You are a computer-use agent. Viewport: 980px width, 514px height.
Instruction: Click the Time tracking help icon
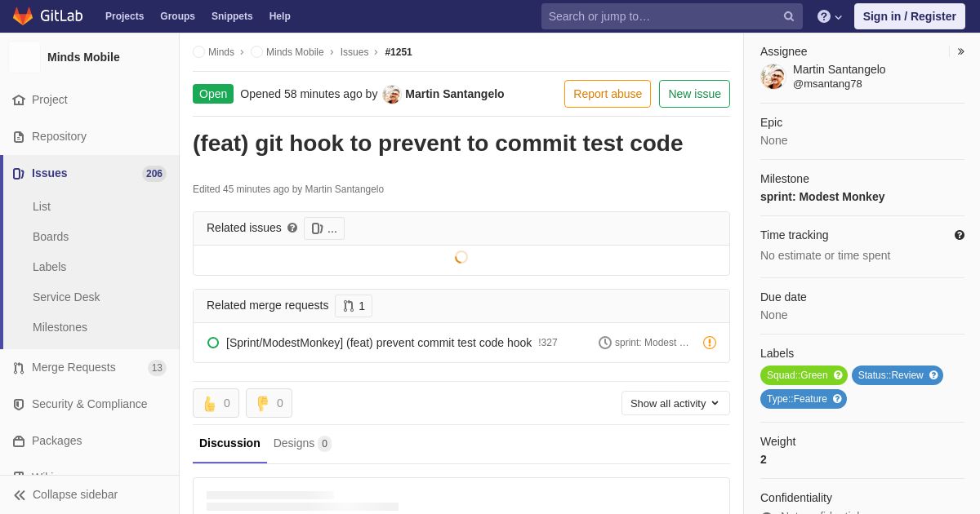pyautogui.click(x=960, y=235)
